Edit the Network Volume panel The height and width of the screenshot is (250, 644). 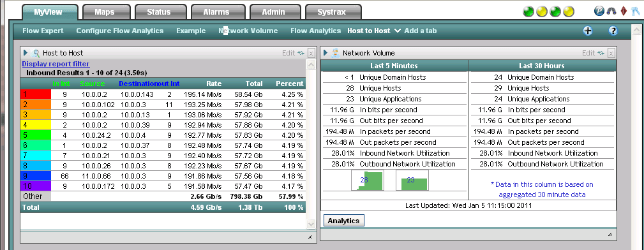pos(588,53)
